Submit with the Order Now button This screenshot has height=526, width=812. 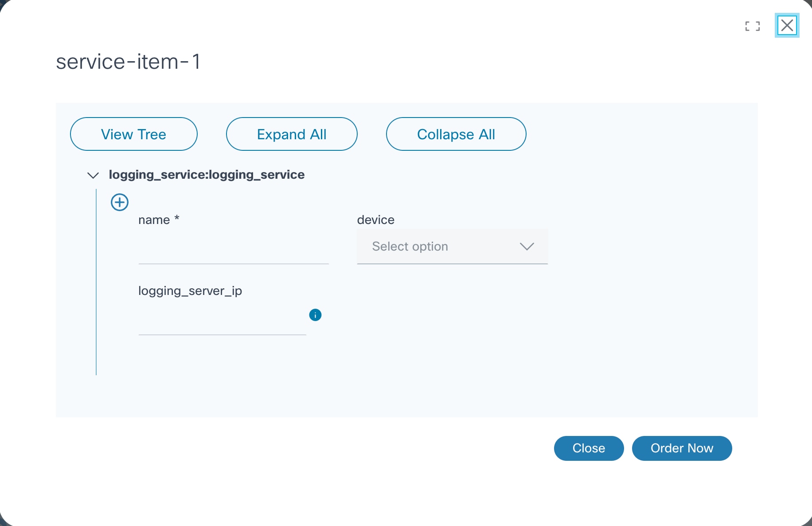[x=682, y=448]
